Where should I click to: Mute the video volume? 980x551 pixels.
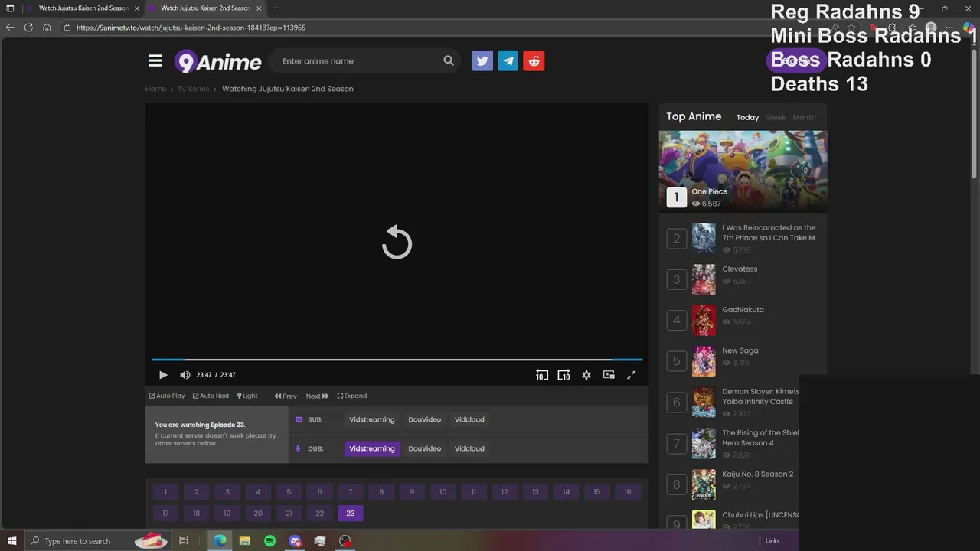185,375
